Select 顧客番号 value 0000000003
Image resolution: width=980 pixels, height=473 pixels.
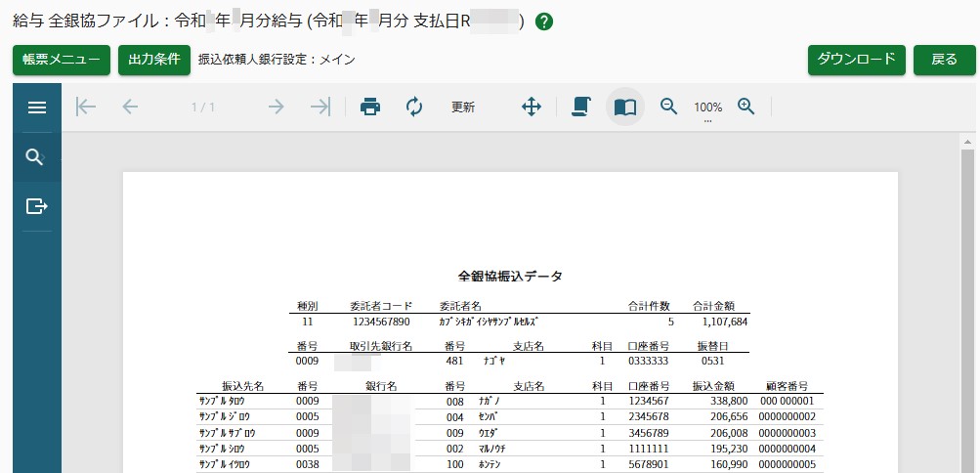(788, 433)
